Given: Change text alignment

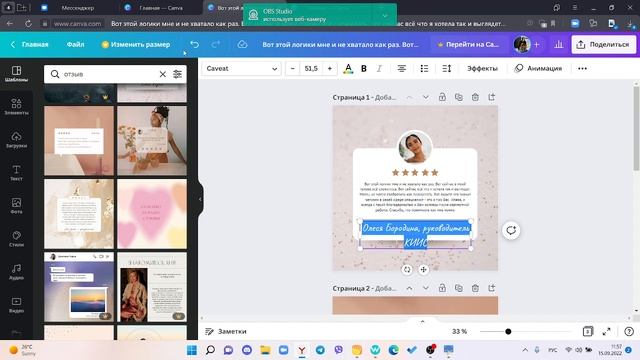Looking at the screenshot, I should [x=402, y=69].
